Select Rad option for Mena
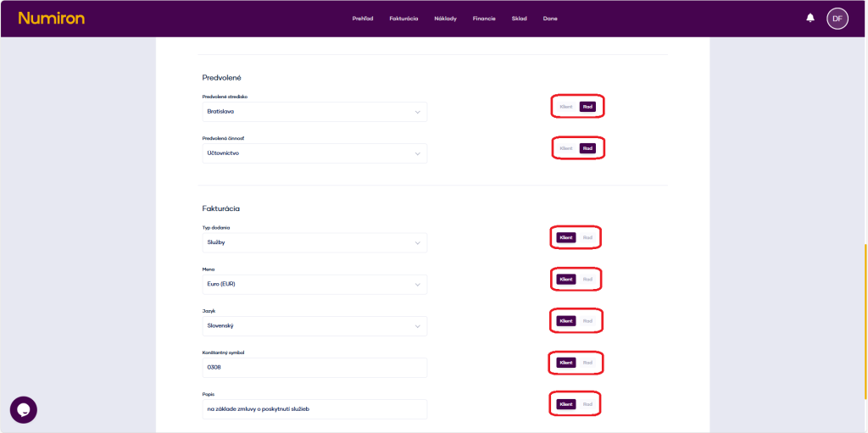868x433 pixels. [587, 279]
